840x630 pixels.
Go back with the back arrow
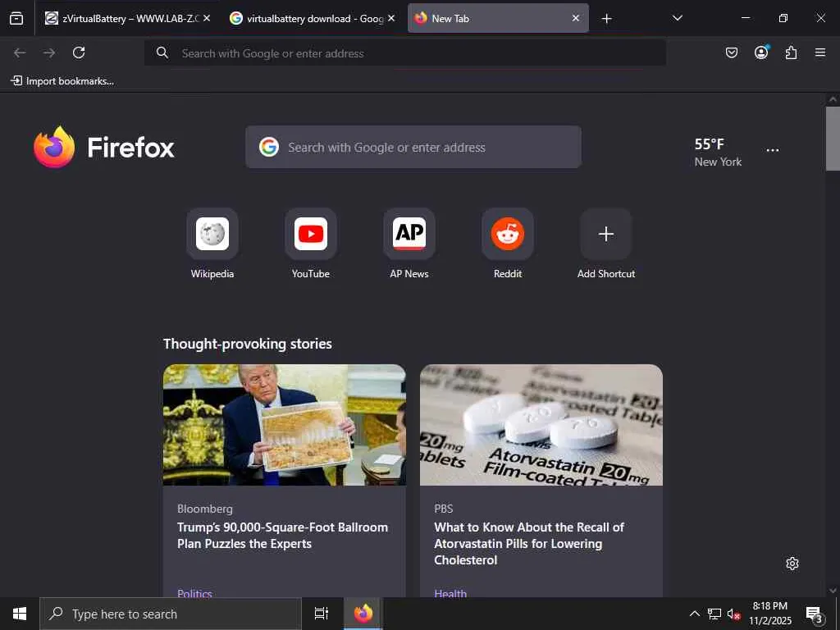20,52
